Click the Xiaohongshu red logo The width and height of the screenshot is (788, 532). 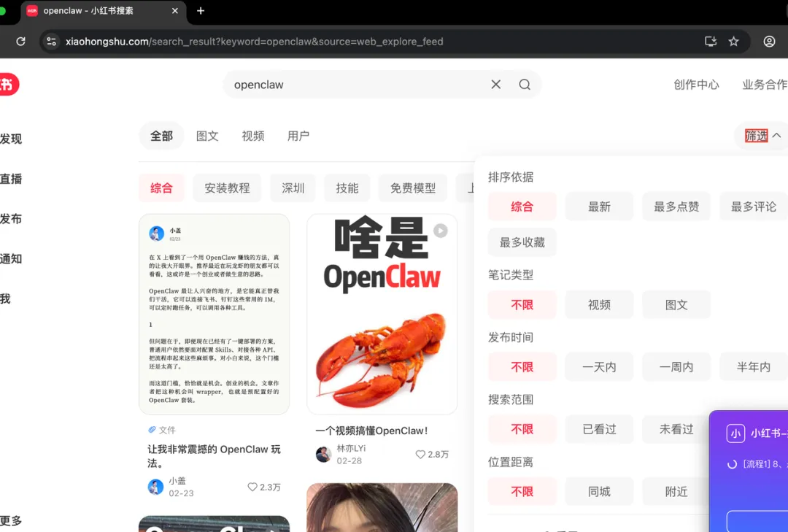(9, 85)
